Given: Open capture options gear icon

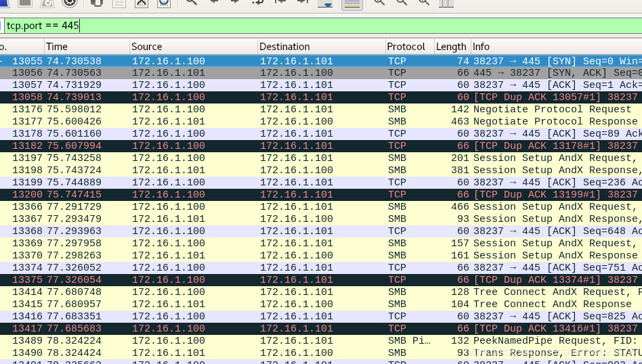Looking at the screenshot, I should pos(70,3).
